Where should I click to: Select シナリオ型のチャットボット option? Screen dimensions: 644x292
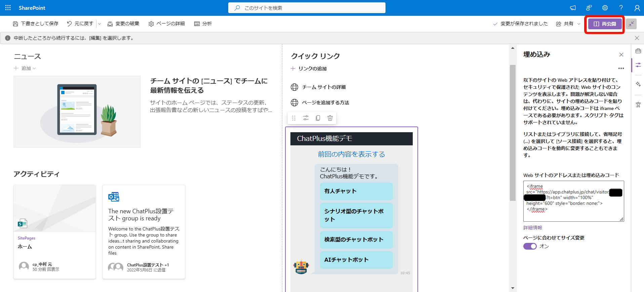(356, 216)
